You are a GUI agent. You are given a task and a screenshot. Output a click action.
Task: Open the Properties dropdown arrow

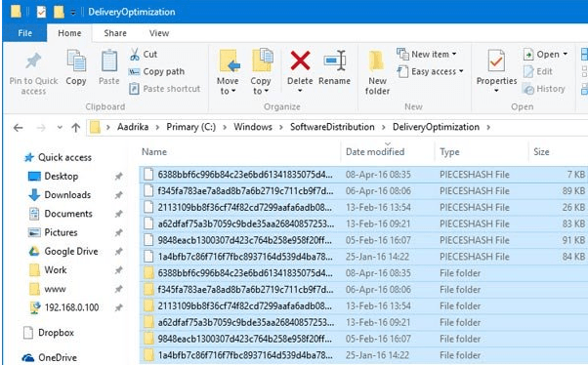pyautogui.click(x=496, y=91)
